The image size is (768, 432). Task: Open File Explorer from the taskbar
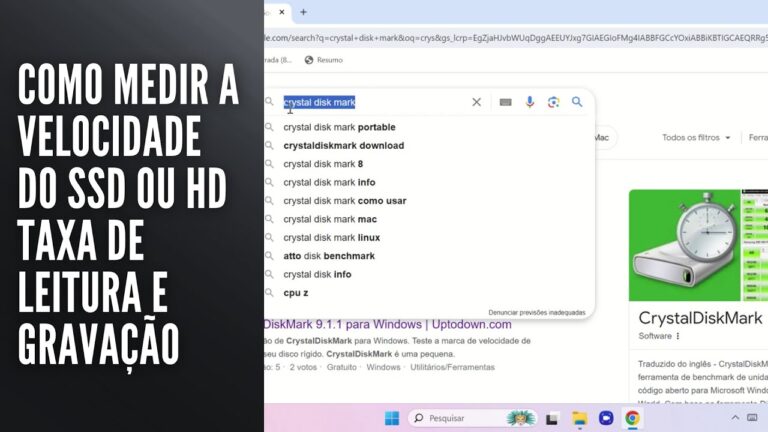pyautogui.click(x=579, y=418)
